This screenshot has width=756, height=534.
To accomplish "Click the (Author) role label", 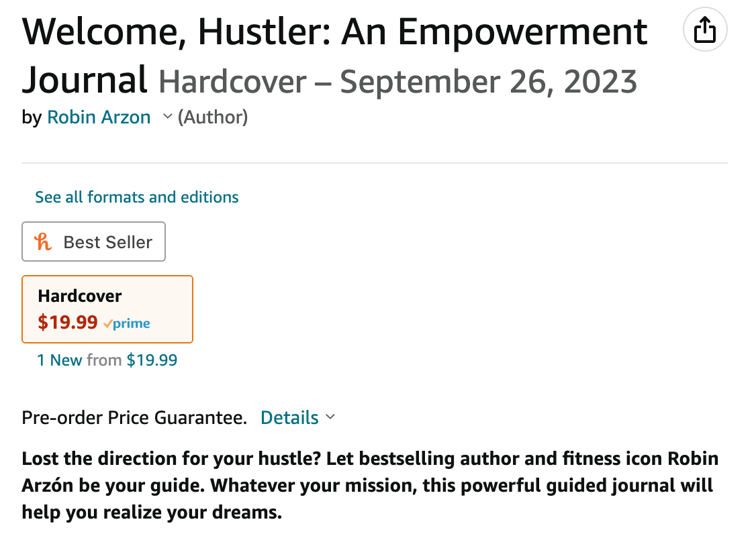I will point(213,117).
